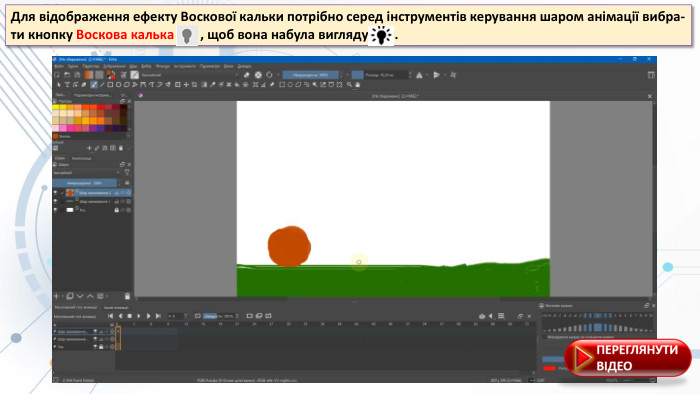
Task: Select the Gradient tool
Action: point(204,85)
